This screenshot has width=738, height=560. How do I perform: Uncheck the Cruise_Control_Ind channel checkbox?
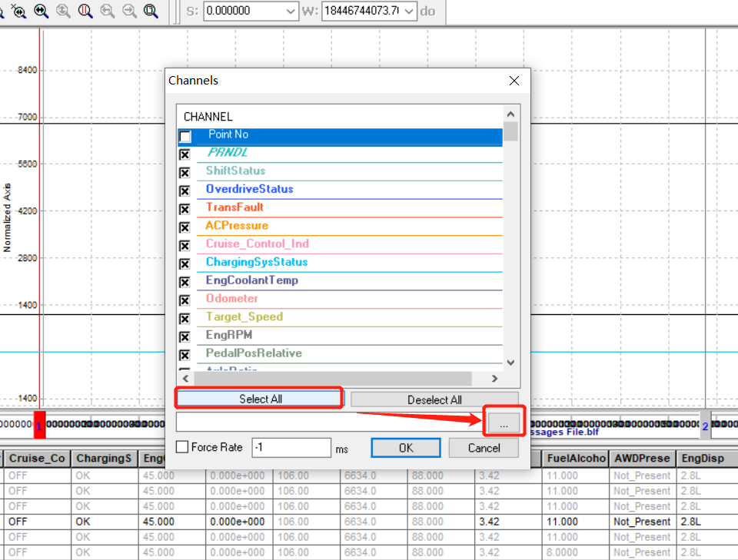tap(184, 246)
